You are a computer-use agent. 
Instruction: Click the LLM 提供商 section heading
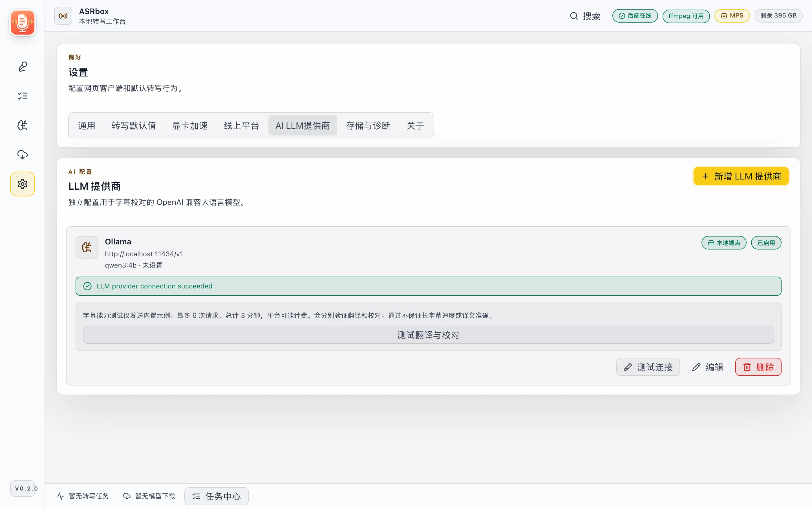click(94, 186)
